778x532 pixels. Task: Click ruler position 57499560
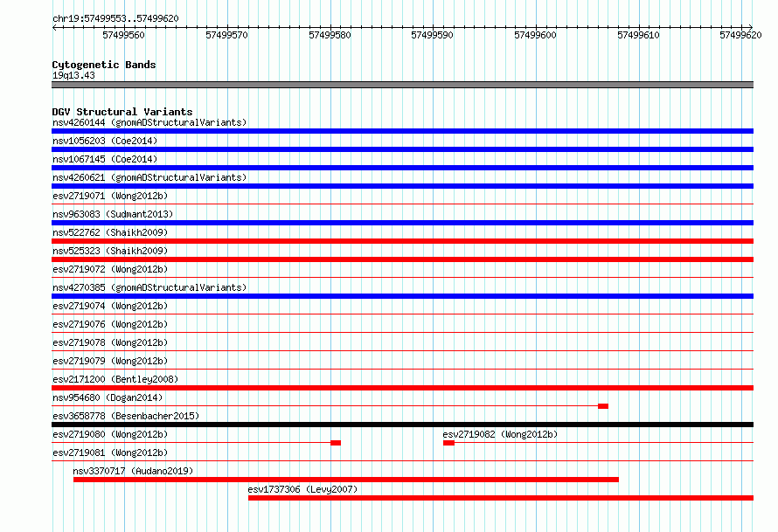pos(123,35)
